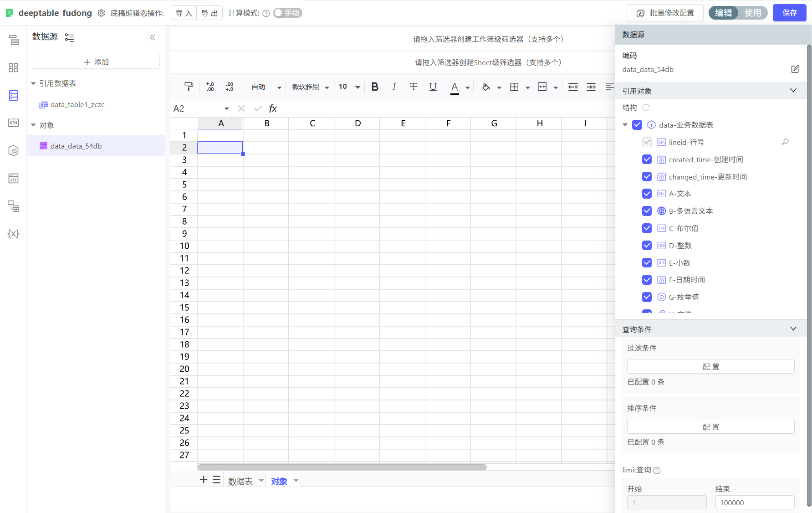Uncheck the created_time field checkbox
This screenshot has width=812, height=513.
point(647,159)
